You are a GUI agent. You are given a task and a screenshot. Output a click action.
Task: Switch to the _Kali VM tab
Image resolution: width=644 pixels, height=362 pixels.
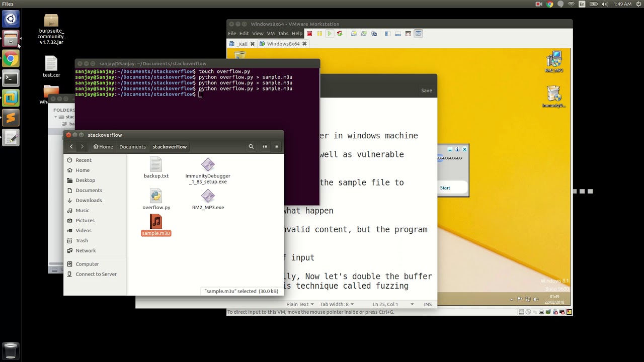[243, 44]
